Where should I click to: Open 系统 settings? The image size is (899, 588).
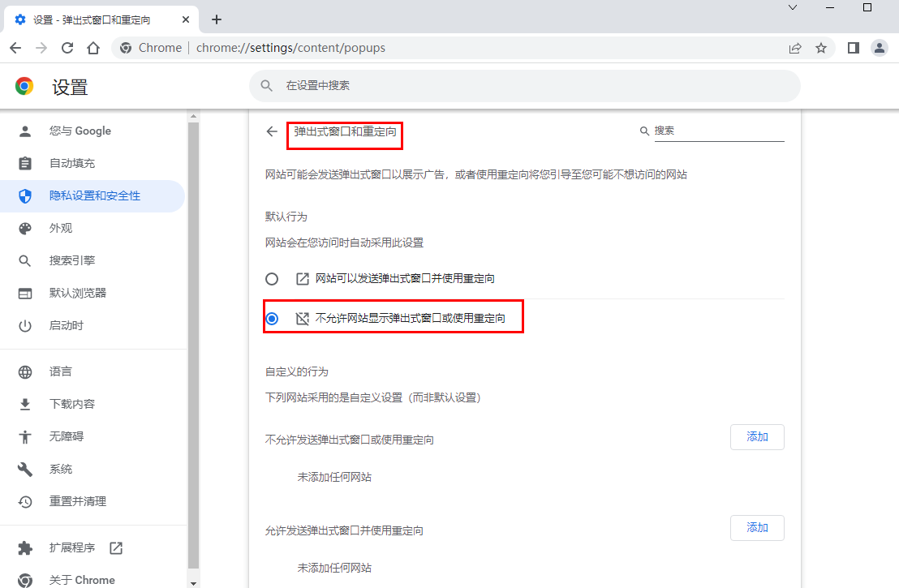(x=92, y=470)
